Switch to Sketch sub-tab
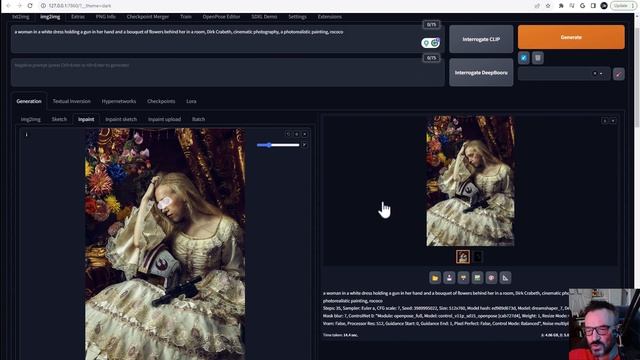640x360 pixels. [x=59, y=119]
